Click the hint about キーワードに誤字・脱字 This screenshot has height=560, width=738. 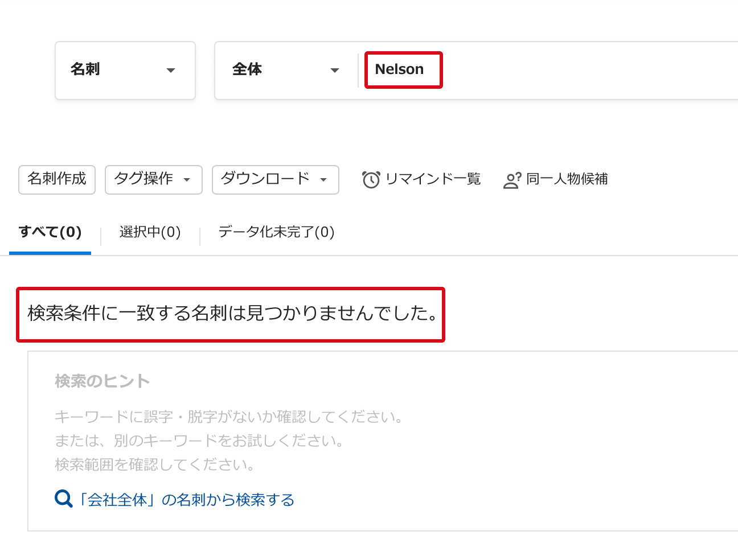pos(229,417)
